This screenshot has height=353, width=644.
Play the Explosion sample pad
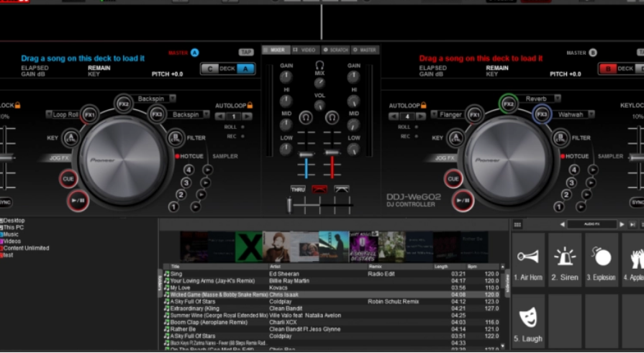click(602, 260)
